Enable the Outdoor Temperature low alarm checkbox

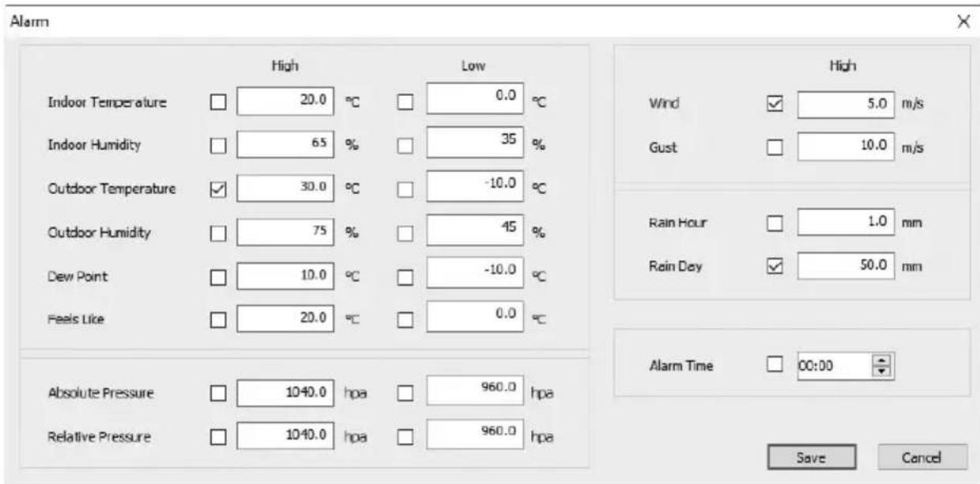(405, 190)
